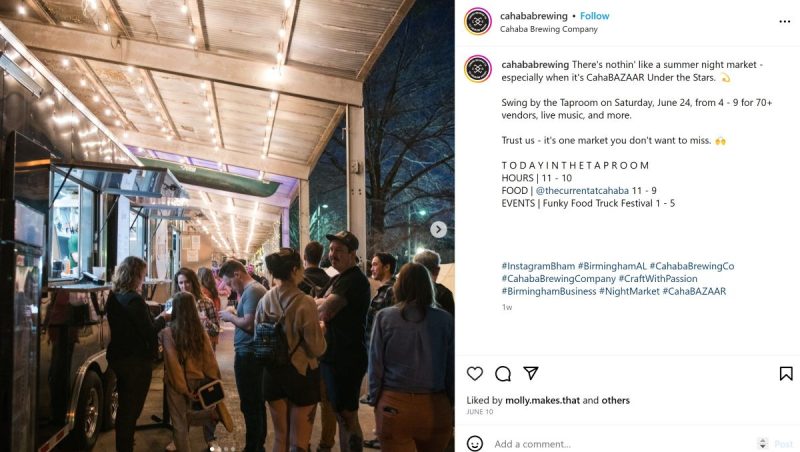
Task: Like the post with the heart icon
Action: pyautogui.click(x=474, y=373)
